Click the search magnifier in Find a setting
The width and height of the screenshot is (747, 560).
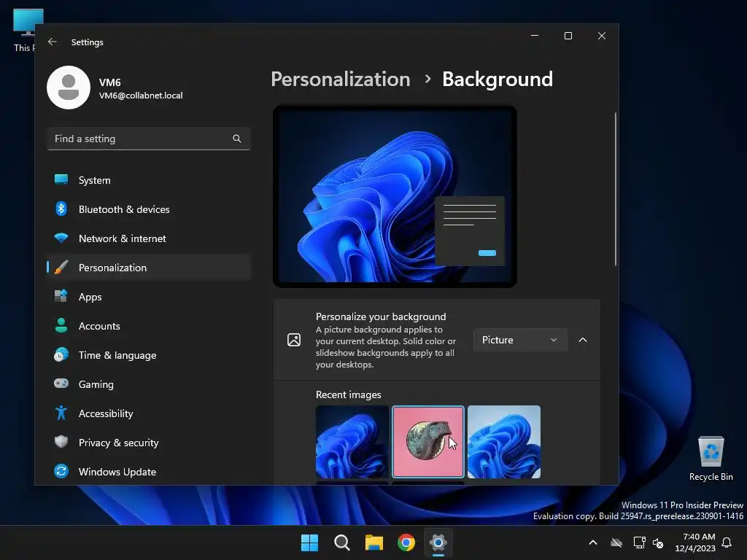(x=237, y=139)
